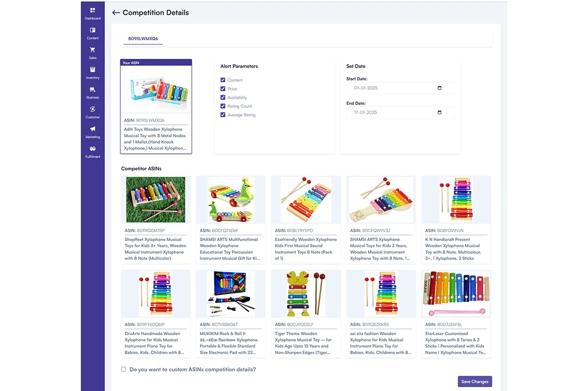The image size is (588, 391).
Task: Select the Inventory box icon
Action: (x=93, y=70)
